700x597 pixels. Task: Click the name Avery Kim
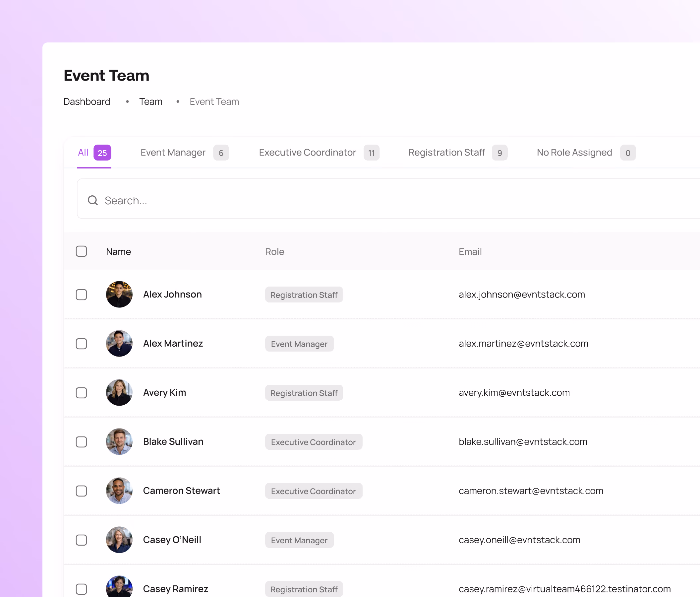pyautogui.click(x=164, y=392)
